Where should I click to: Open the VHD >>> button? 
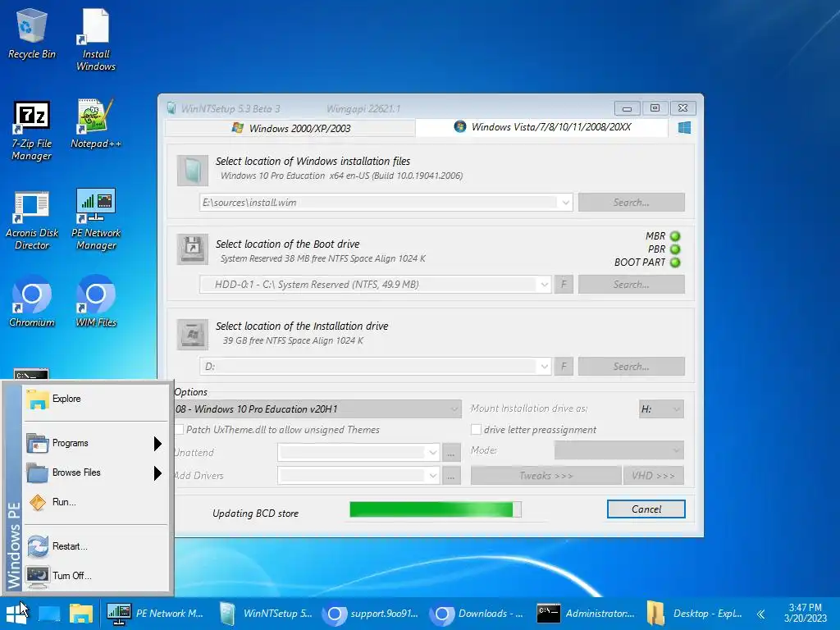point(654,476)
